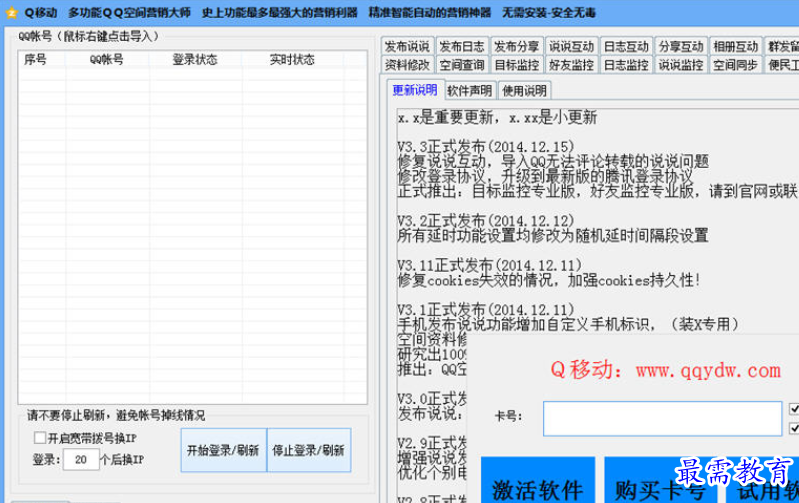Click the 开始登录/刷新 button
The height and width of the screenshot is (503, 799).
[x=223, y=450]
